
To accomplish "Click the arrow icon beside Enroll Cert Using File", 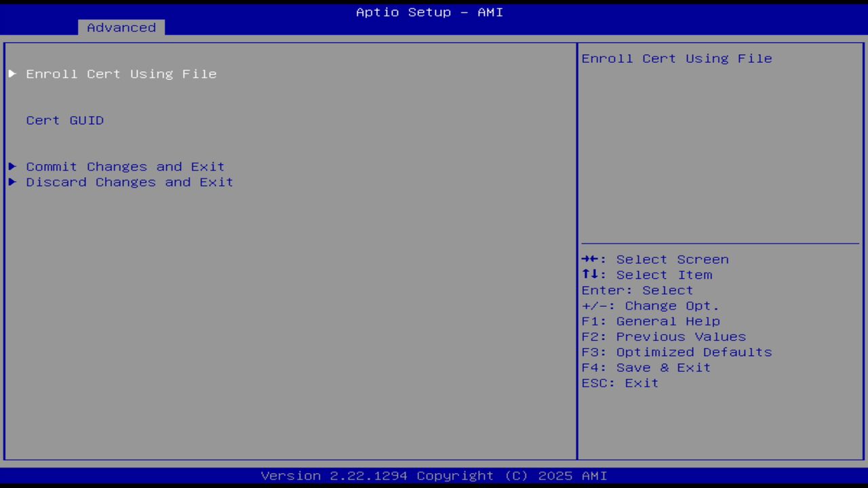I will click(x=12, y=74).
